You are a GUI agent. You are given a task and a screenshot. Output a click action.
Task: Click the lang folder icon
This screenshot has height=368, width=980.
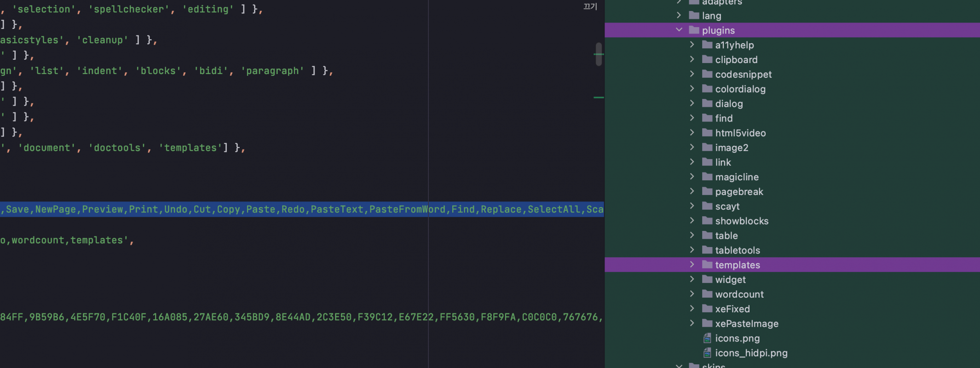pyautogui.click(x=694, y=15)
